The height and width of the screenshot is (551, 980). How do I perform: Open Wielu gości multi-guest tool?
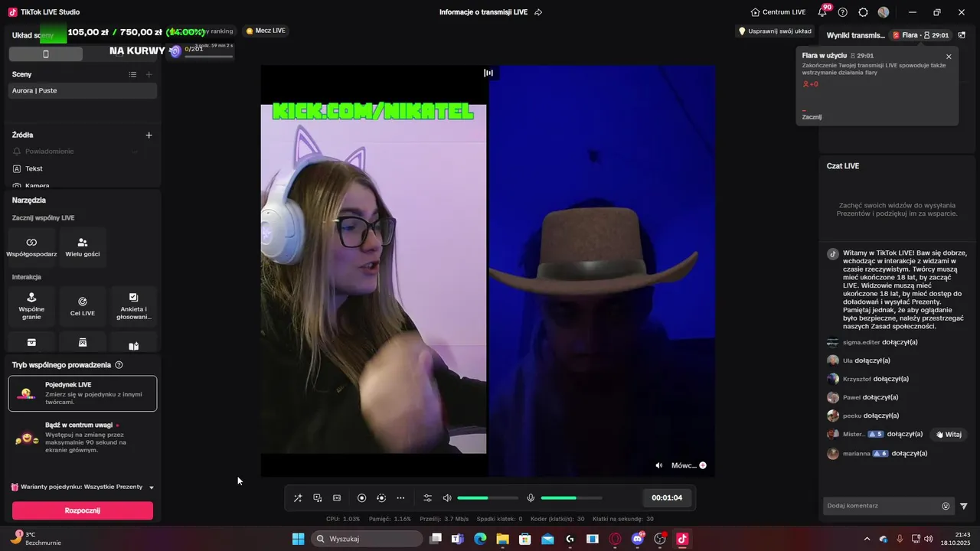pos(83,247)
